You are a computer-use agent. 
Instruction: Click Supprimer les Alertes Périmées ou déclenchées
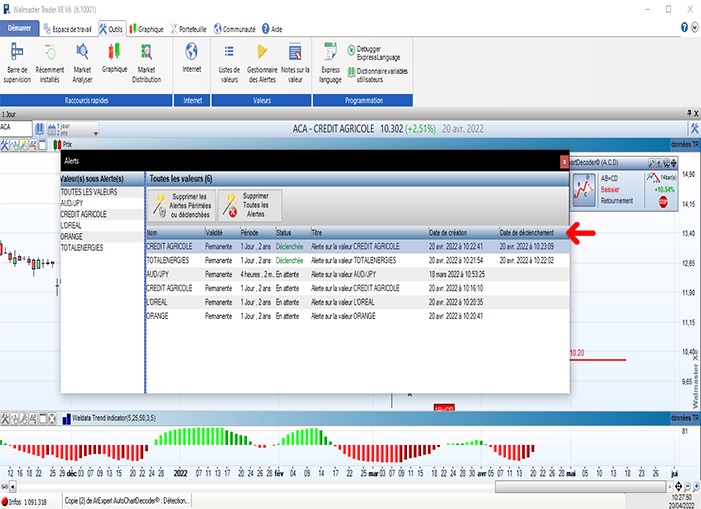click(182, 205)
